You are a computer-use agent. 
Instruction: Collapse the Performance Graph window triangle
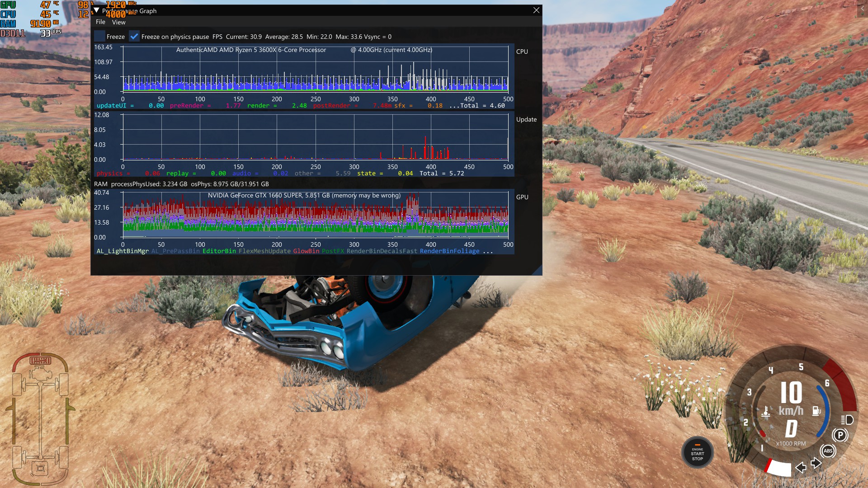[x=97, y=10]
